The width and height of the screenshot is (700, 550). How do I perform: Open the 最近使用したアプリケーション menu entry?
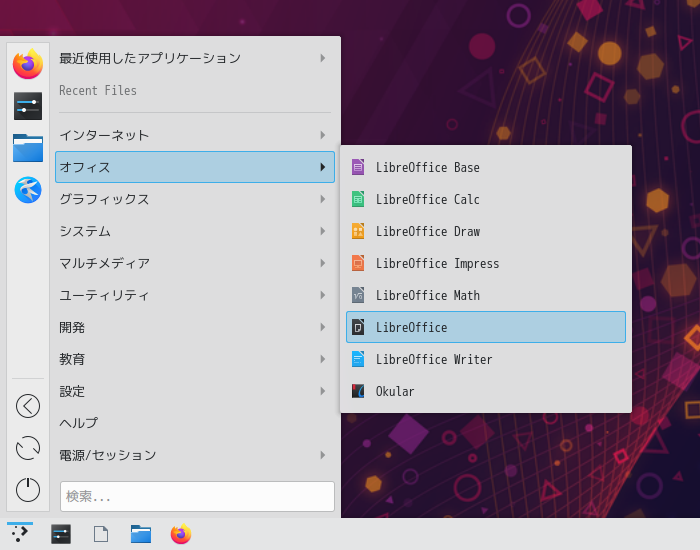195,58
